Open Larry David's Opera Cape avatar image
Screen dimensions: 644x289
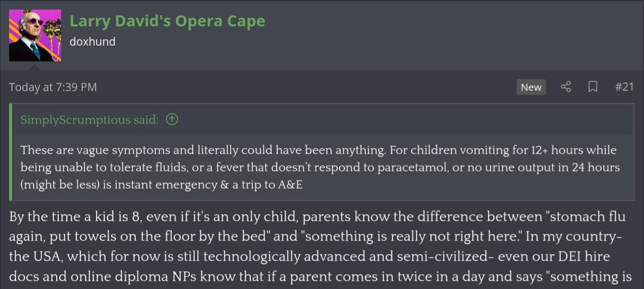pos(35,36)
